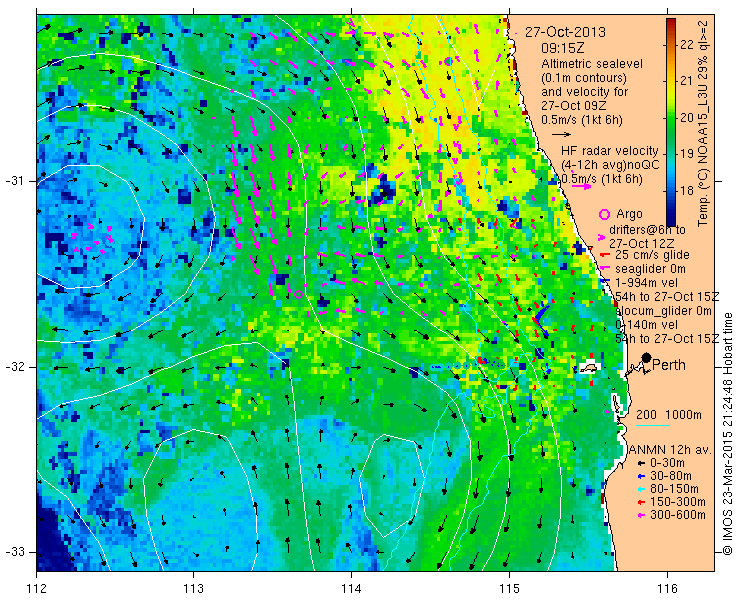This screenshot has height=600, width=740.
Task: Click the Altimetric sealevel legend text
Action: (592, 64)
